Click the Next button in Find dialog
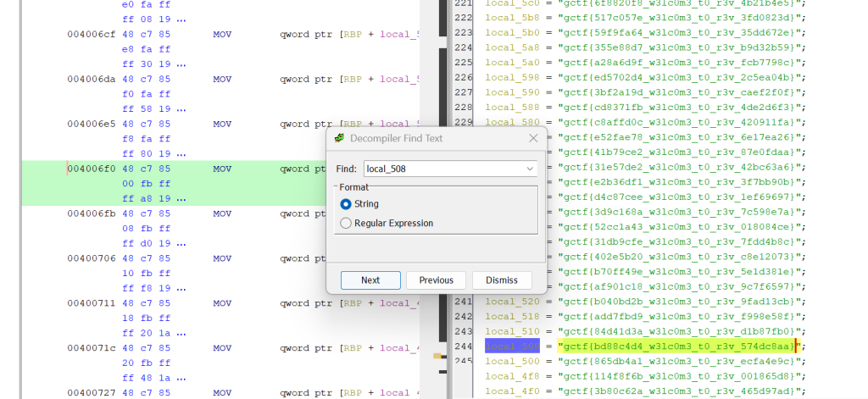868x399 pixels. 370,280
